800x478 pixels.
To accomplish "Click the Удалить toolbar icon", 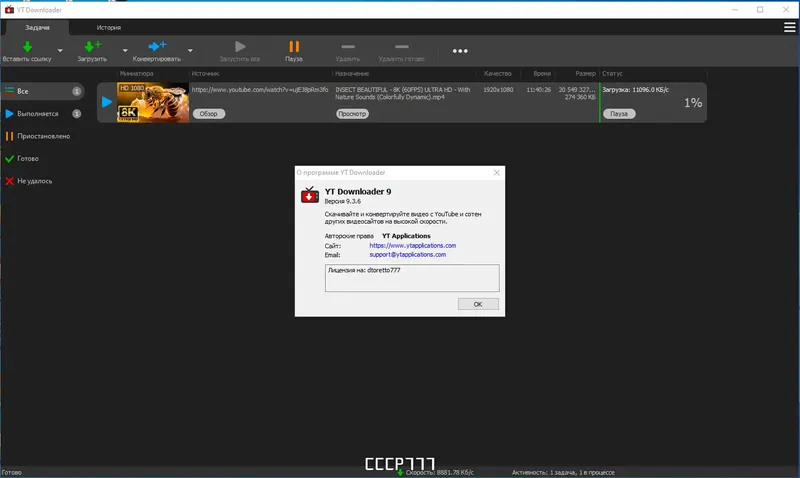I will pyautogui.click(x=348, y=46).
